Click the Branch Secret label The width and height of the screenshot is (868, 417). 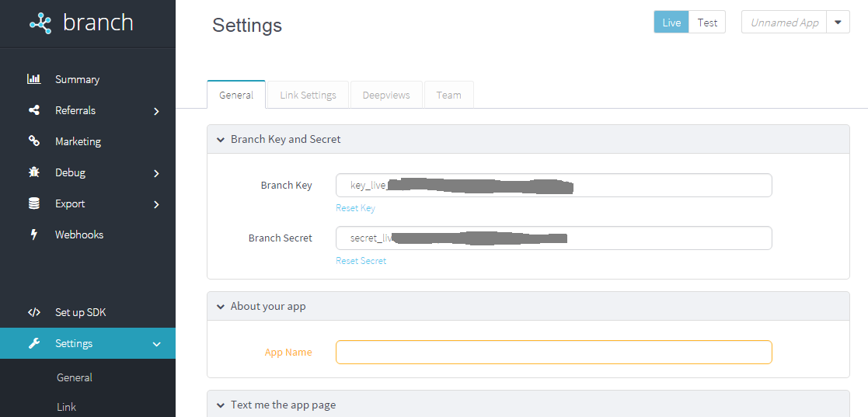[x=280, y=238]
